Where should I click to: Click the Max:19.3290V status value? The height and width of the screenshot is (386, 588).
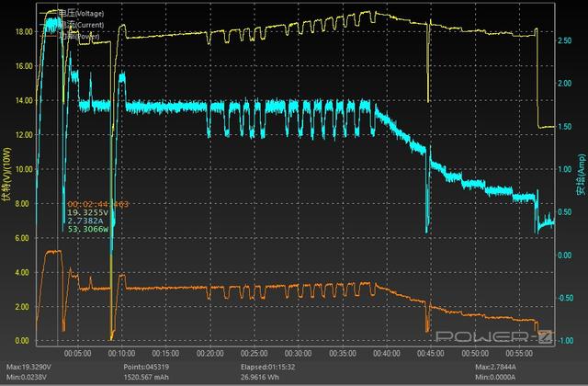pyautogui.click(x=28, y=367)
